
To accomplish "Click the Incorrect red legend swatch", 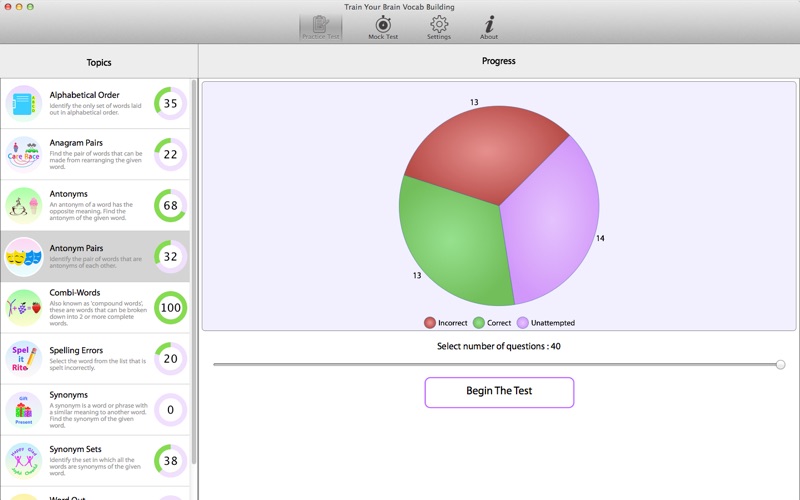I will pyautogui.click(x=430, y=322).
